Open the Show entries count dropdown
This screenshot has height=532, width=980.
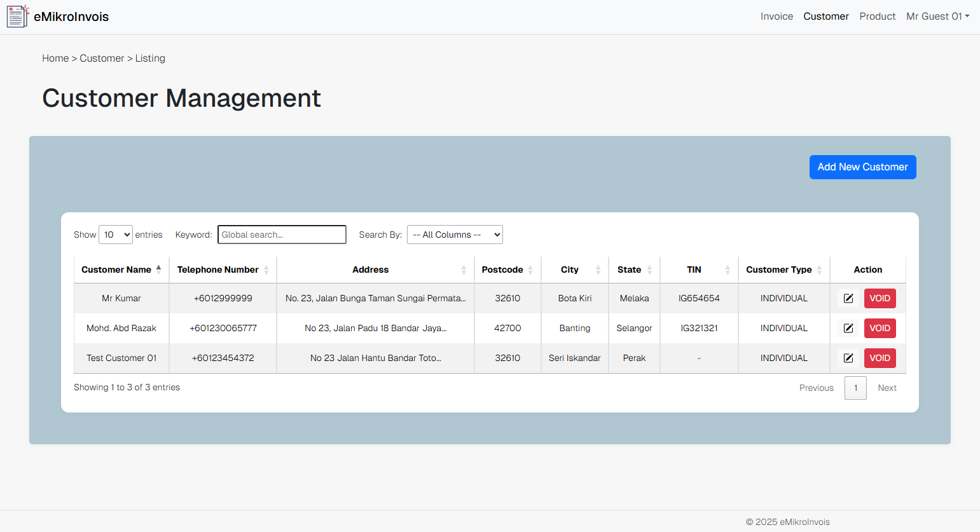[x=116, y=235]
